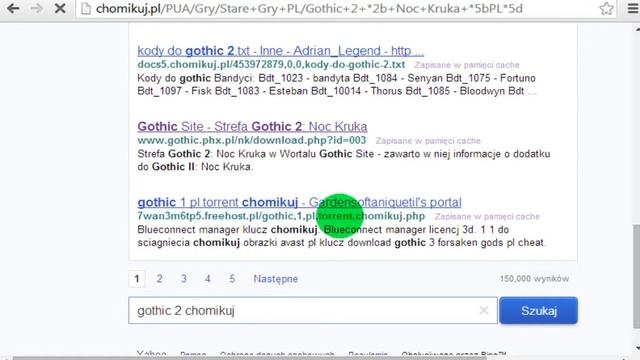Open 'gothic 1 pl torrent chomikuj' result link

pyautogui.click(x=299, y=202)
